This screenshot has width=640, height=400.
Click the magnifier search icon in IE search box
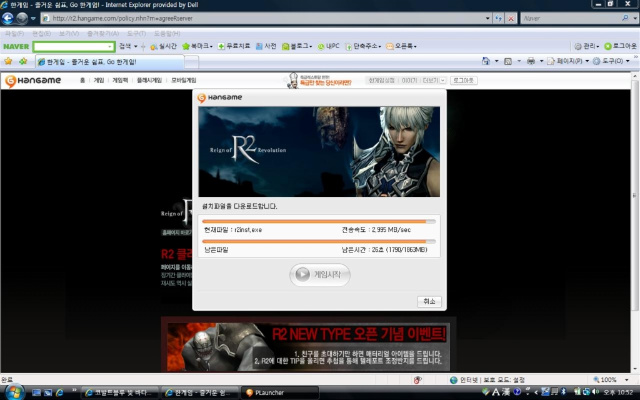click(625, 18)
